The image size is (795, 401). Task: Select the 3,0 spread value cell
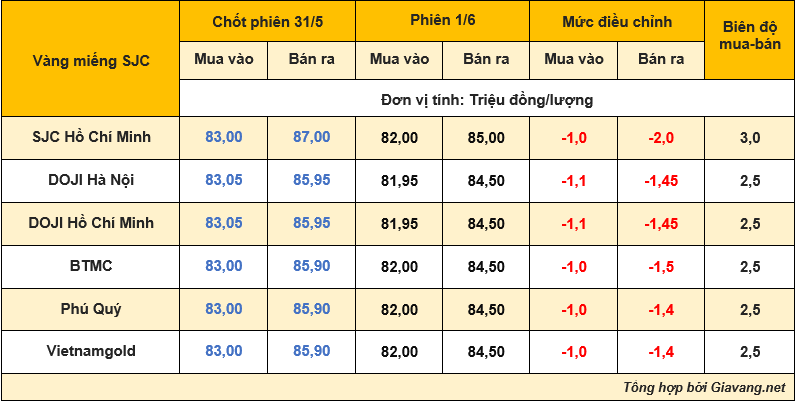(x=749, y=137)
